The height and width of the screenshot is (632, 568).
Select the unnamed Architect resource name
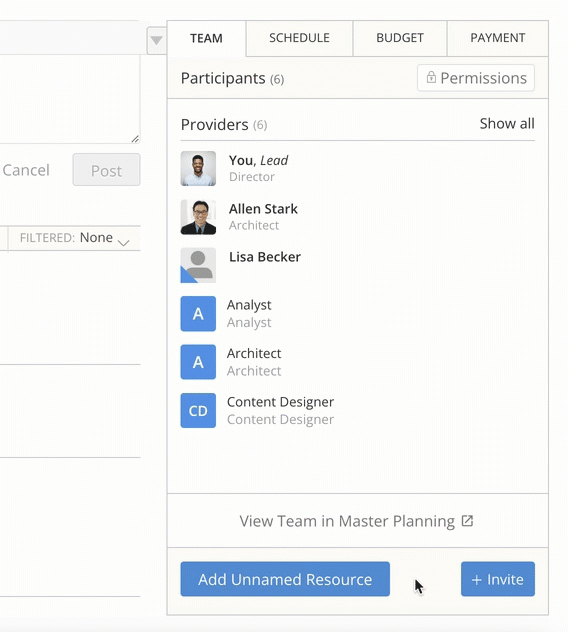254,353
